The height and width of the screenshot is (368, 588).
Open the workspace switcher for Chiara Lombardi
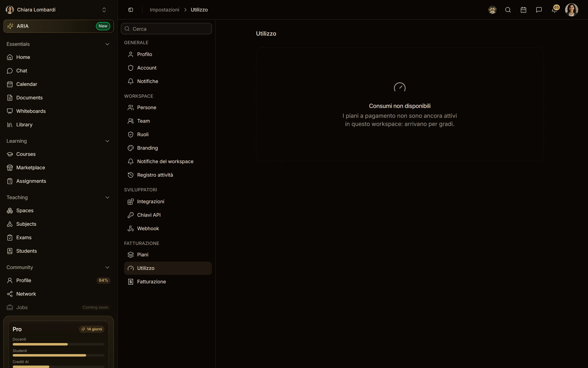tap(59, 10)
